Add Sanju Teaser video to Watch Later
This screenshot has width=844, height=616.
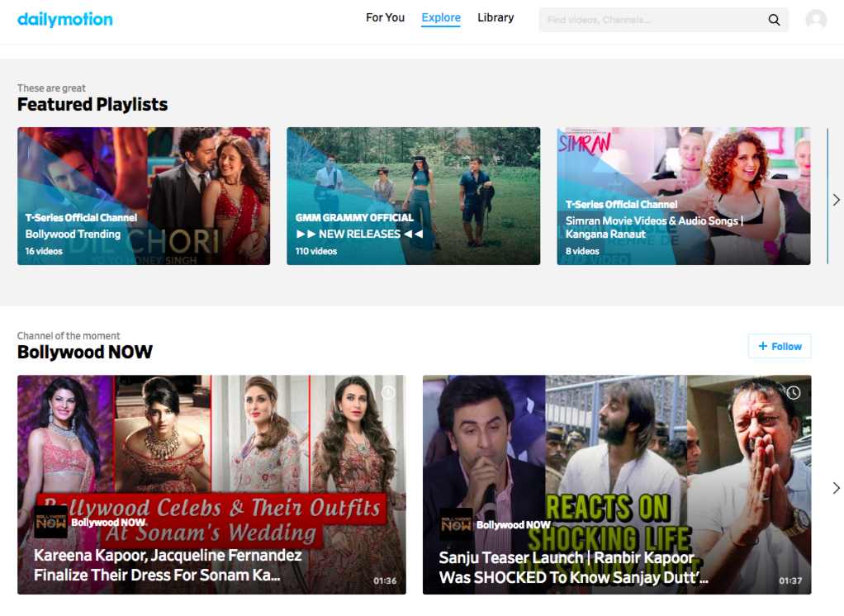[x=794, y=393]
